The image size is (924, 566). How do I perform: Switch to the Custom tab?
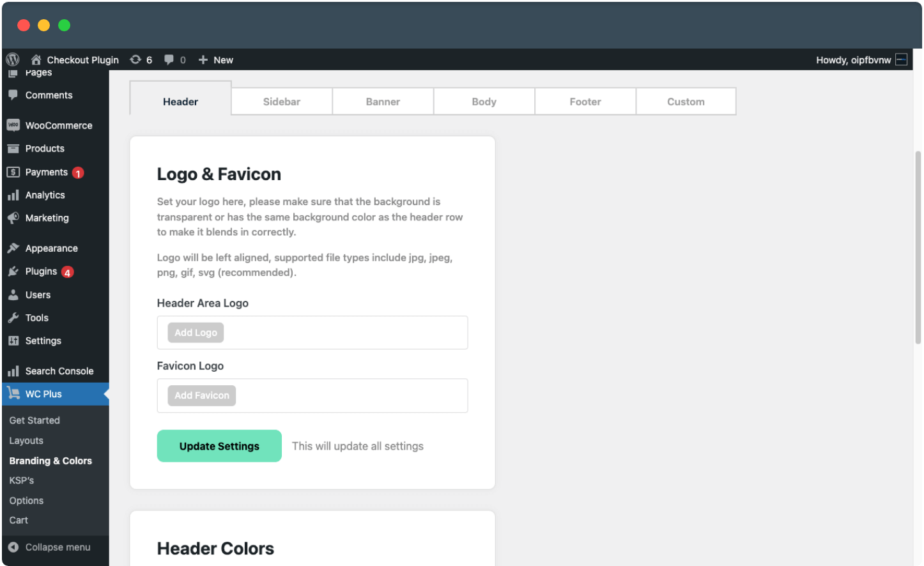(x=686, y=102)
